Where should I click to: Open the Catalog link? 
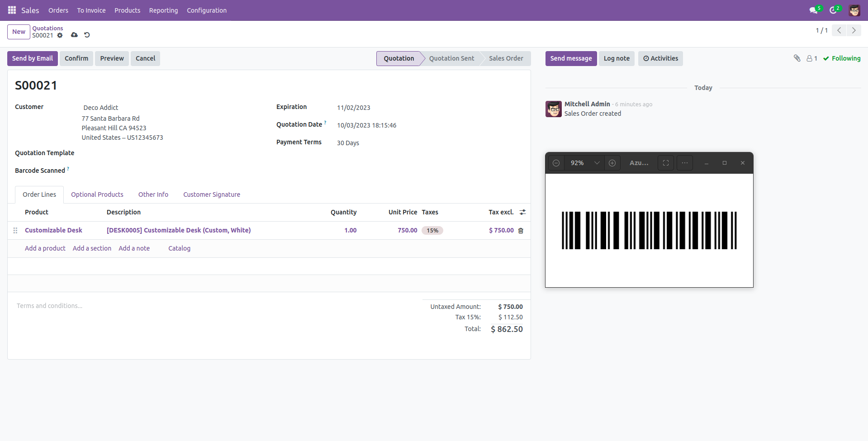click(x=179, y=248)
